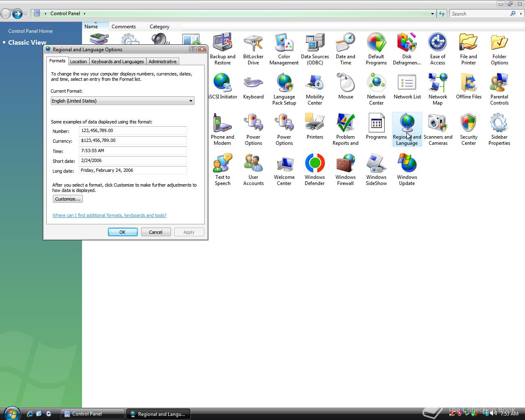This screenshot has width=525, height=420.
Task: Open Printers icon
Action: tap(315, 127)
